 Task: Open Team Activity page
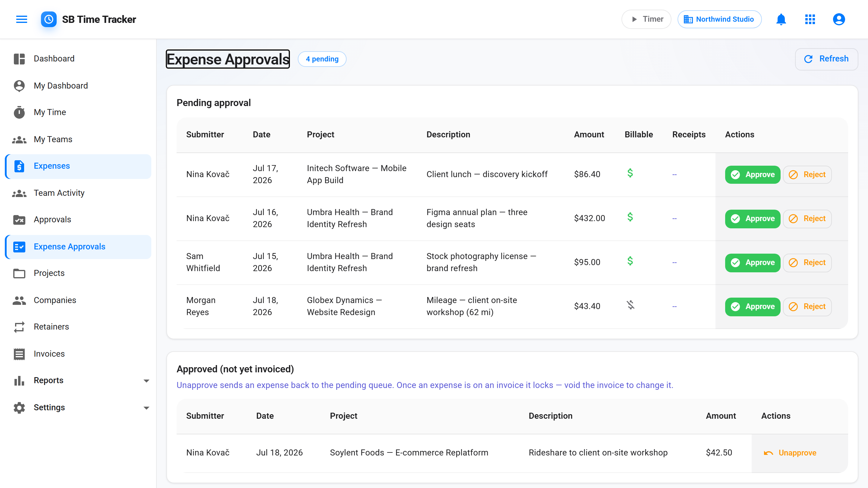[x=78, y=193]
